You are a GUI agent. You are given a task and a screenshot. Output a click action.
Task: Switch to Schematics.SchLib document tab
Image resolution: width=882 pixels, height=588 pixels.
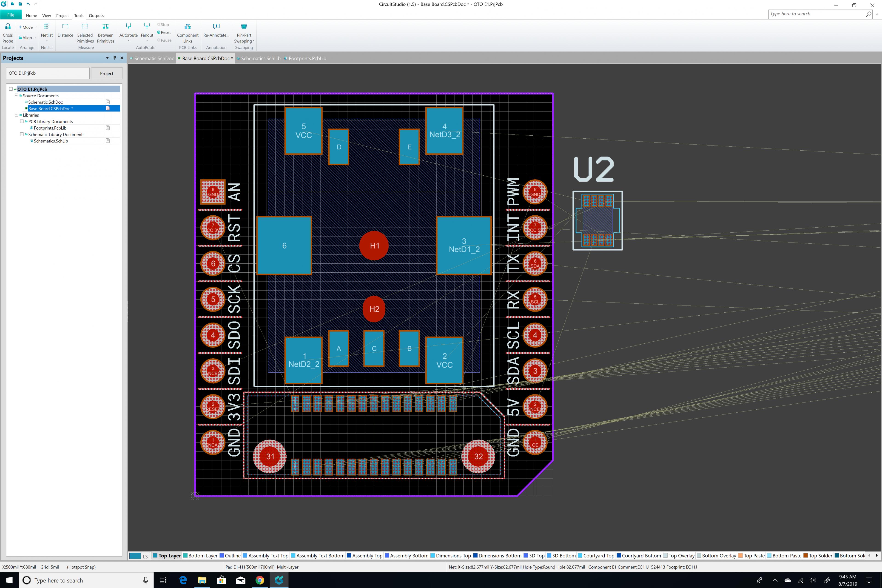pyautogui.click(x=259, y=58)
